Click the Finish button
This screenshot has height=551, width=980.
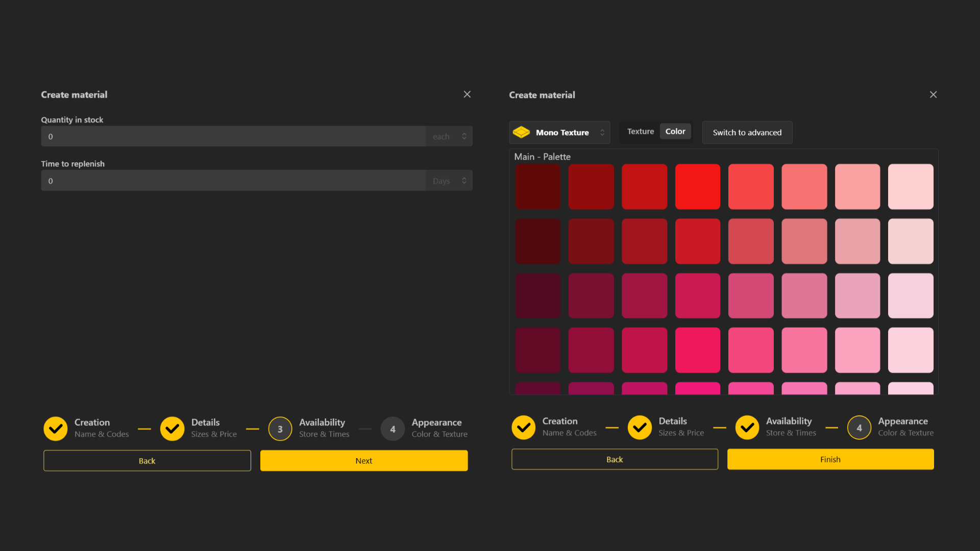(x=830, y=459)
